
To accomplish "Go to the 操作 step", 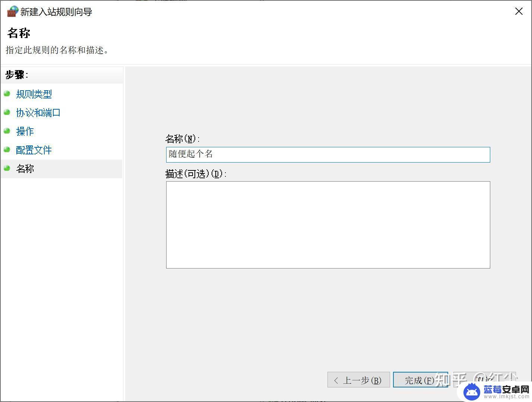I will [25, 131].
